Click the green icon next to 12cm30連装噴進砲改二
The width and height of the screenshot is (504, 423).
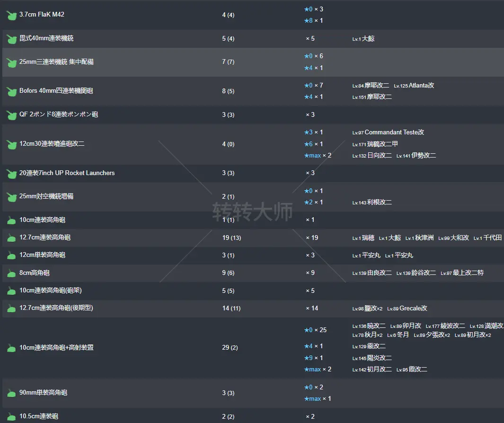(11, 144)
